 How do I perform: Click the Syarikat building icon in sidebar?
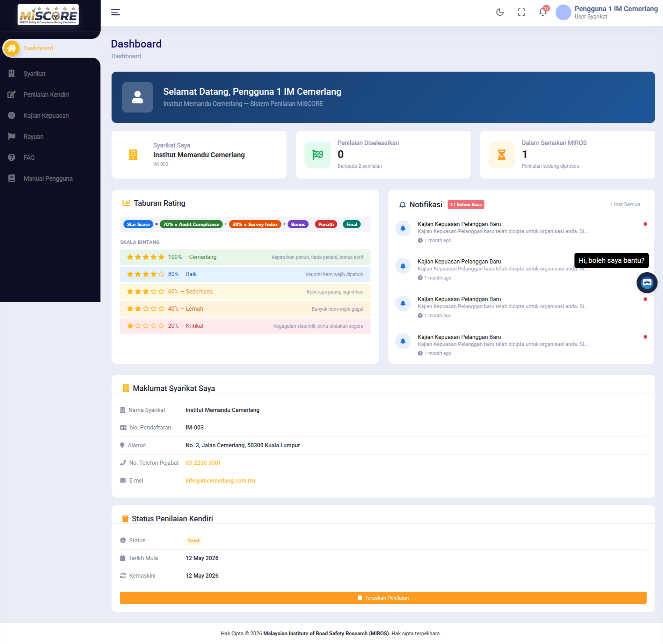(12, 73)
